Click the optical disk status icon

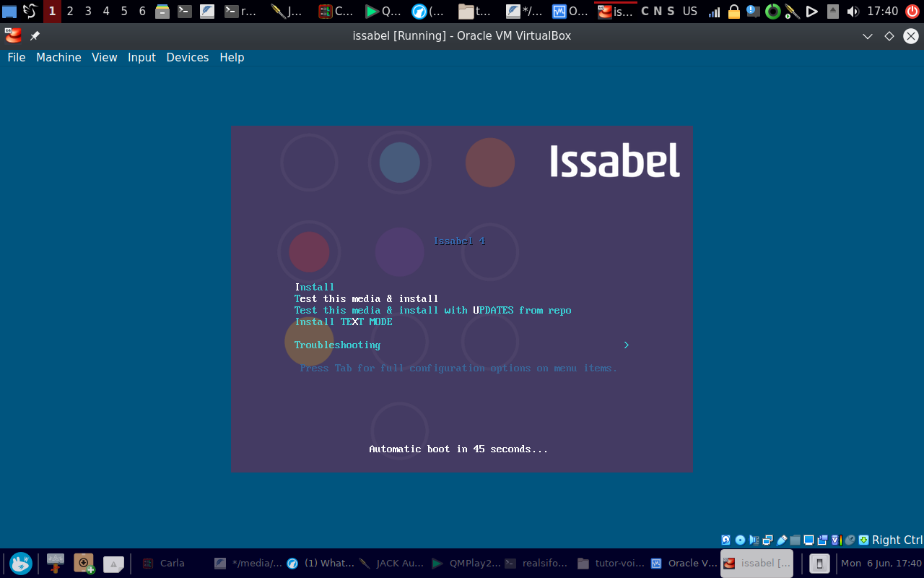click(740, 540)
